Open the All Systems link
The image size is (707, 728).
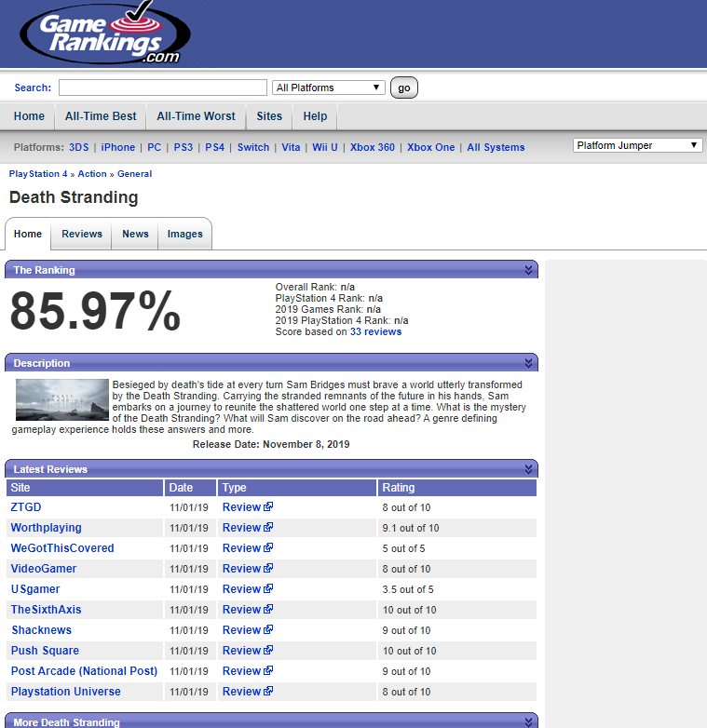coord(496,147)
